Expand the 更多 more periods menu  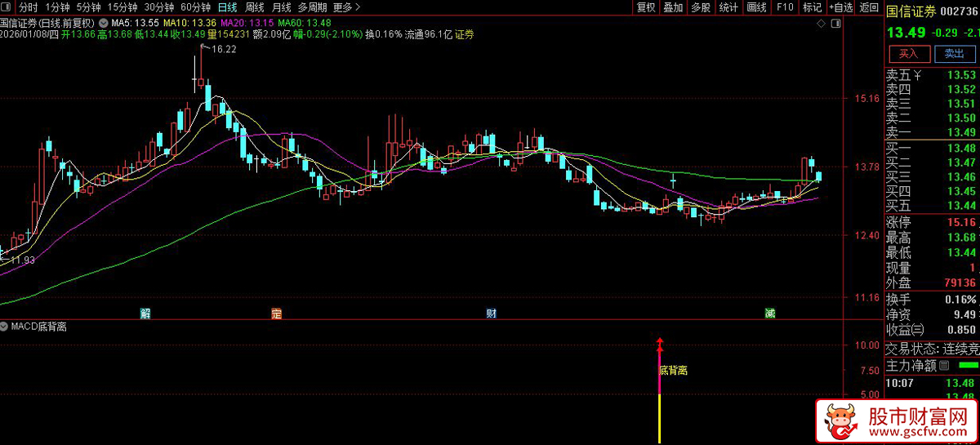346,7
